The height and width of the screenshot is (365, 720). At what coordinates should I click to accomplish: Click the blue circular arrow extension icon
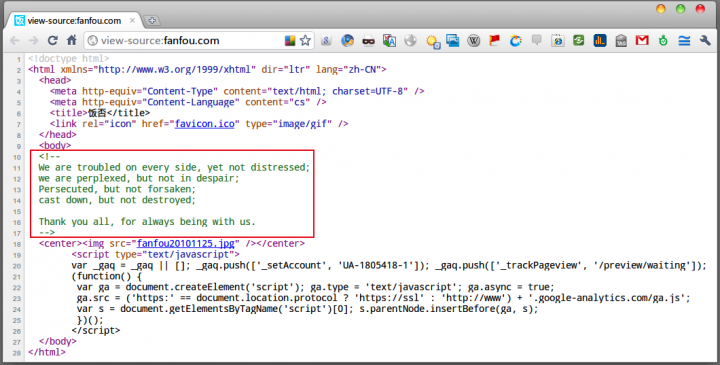[x=516, y=40]
